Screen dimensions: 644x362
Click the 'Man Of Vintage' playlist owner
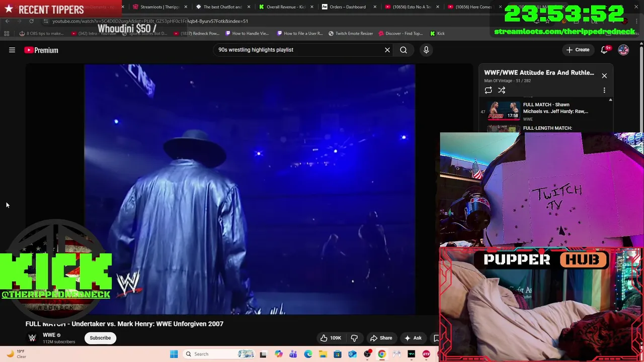click(497, 80)
